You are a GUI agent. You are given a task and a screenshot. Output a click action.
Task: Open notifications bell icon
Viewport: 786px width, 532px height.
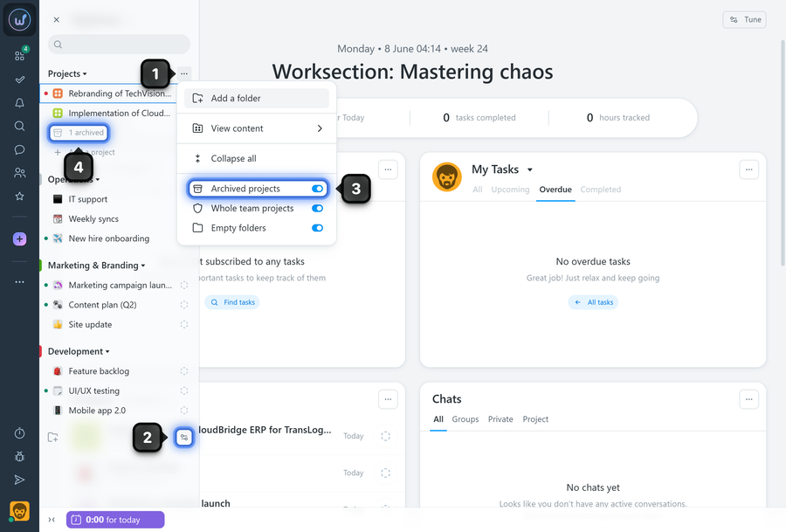[x=19, y=103]
